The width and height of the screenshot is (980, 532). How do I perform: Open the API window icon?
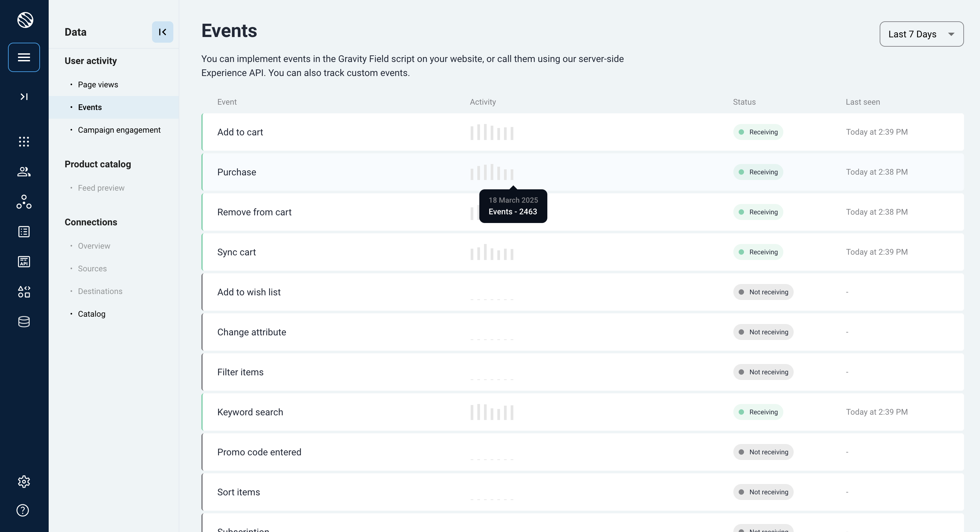click(x=24, y=261)
